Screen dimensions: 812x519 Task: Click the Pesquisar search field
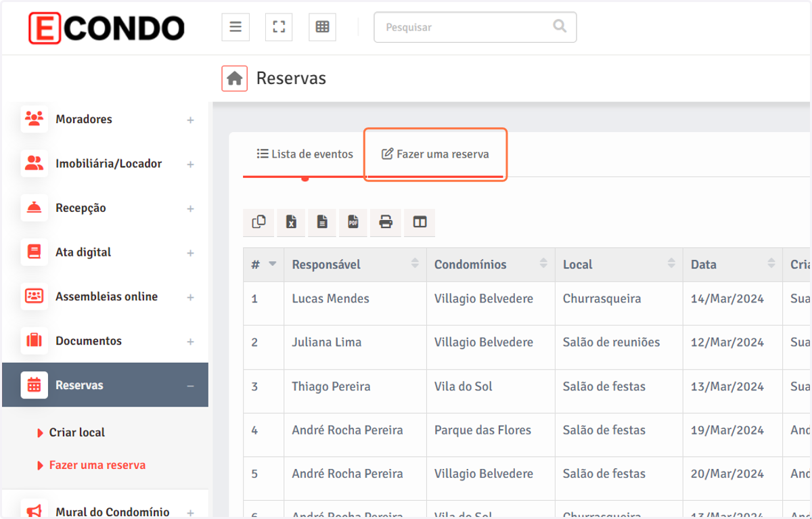[475, 27]
